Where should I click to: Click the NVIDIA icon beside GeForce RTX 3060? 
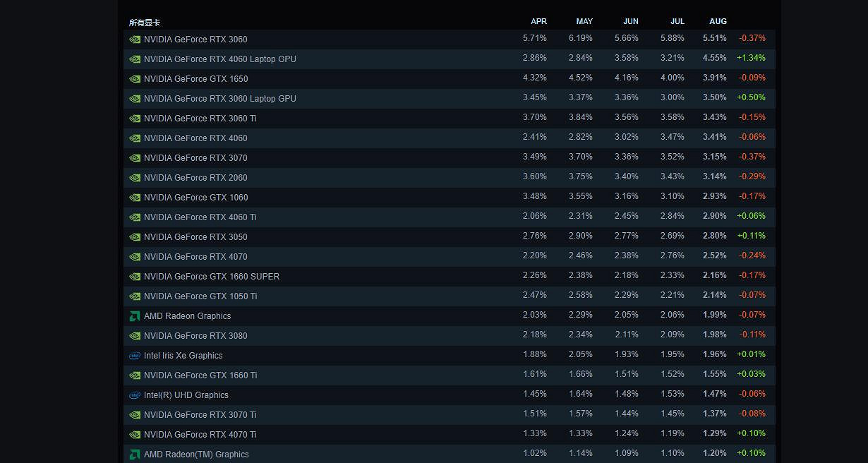click(x=135, y=40)
